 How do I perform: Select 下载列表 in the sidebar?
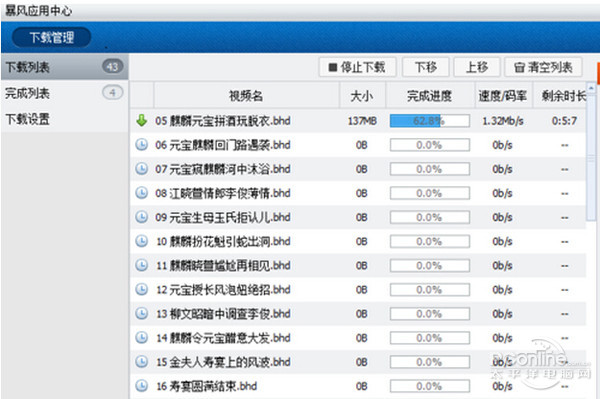(x=64, y=67)
